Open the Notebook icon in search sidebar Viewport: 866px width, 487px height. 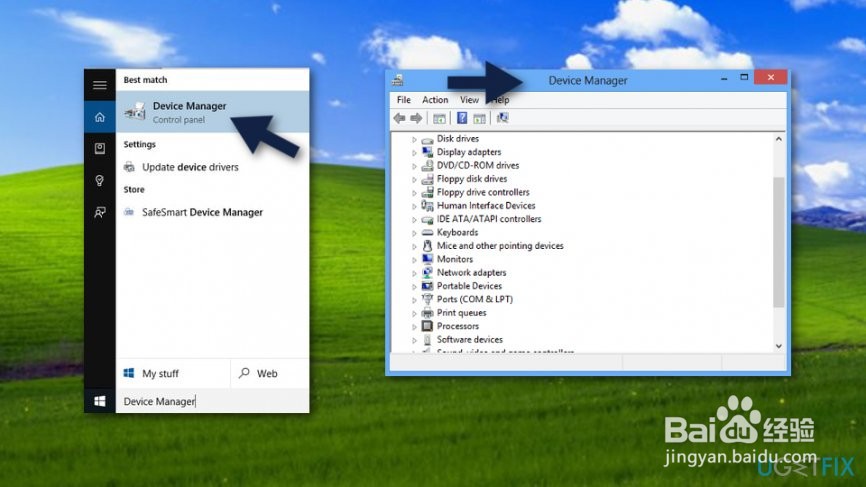[99, 149]
